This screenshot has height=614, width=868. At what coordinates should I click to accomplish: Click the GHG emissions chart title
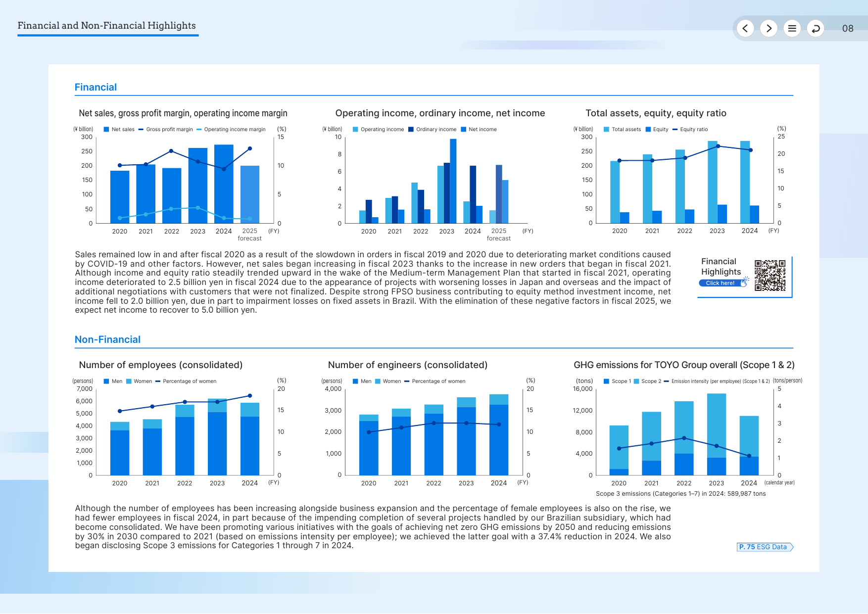(684, 365)
